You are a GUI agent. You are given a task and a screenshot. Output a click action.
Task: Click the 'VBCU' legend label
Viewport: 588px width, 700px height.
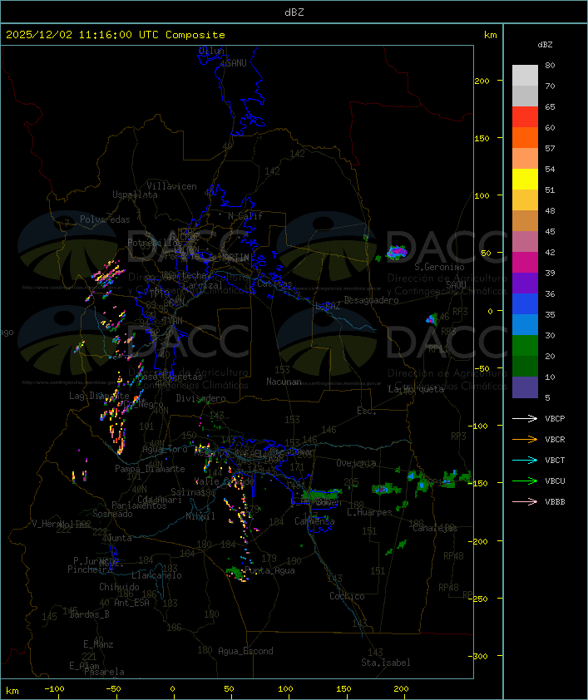555,481
